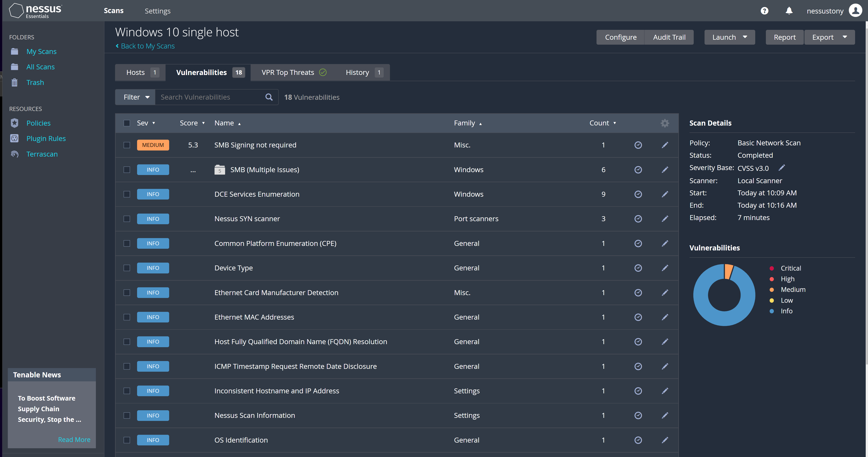
Task: Open the Trash folder
Action: tap(35, 82)
